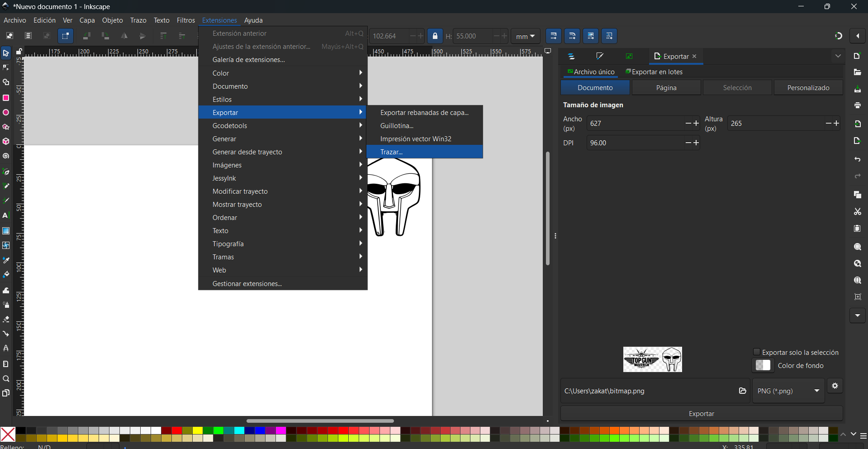Screen dimensions: 868x449
Task: Expand the dock panel chevron menu
Action: pos(838,56)
